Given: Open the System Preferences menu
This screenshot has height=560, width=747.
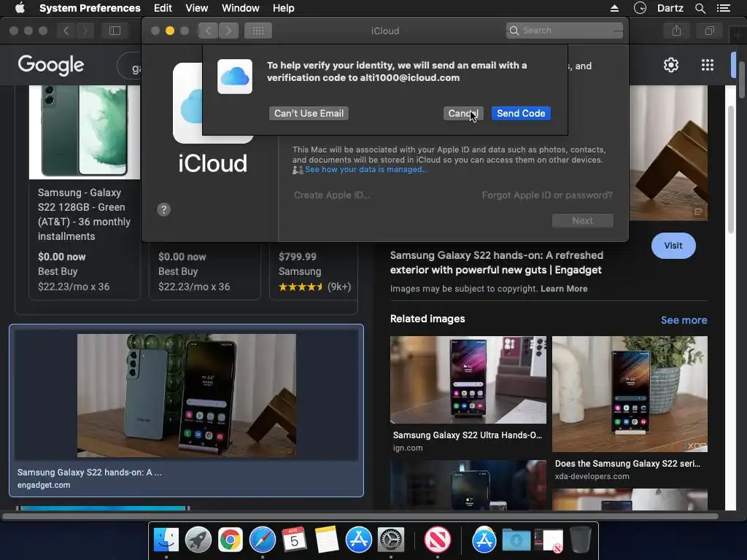Looking at the screenshot, I should [x=90, y=8].
